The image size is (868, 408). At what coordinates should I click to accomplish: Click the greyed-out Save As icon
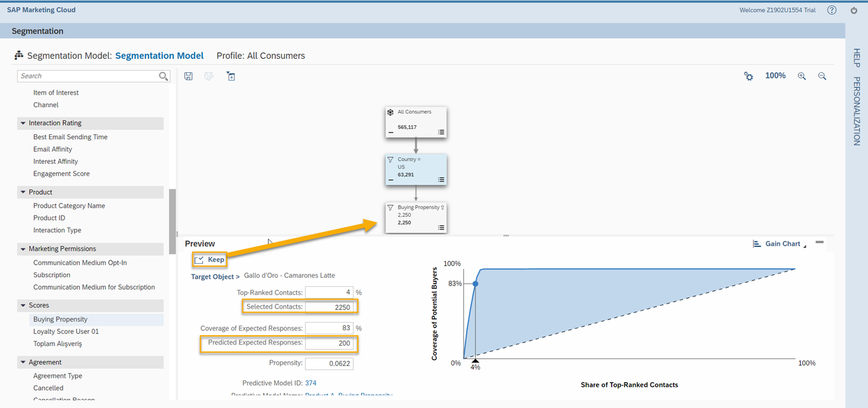click(x=209, y=76)
